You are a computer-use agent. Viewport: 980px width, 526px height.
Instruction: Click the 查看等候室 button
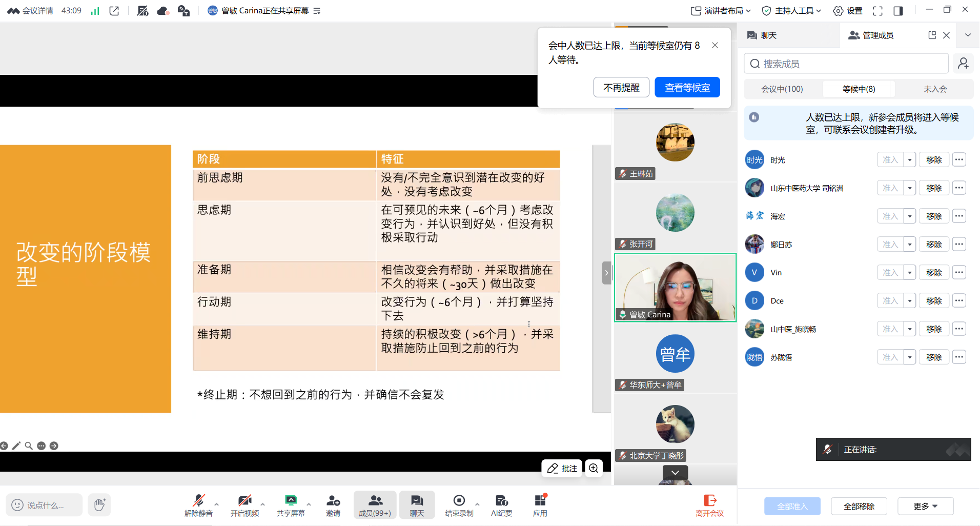687,88
